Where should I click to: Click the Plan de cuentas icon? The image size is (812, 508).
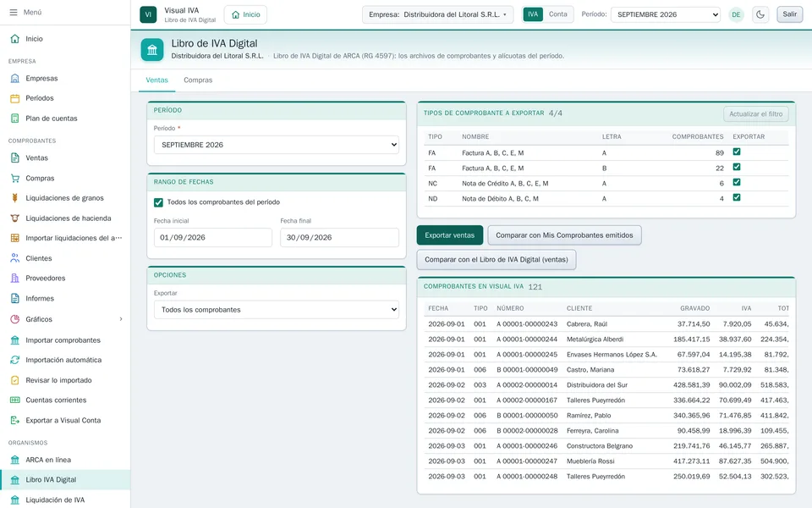(15, 119)
